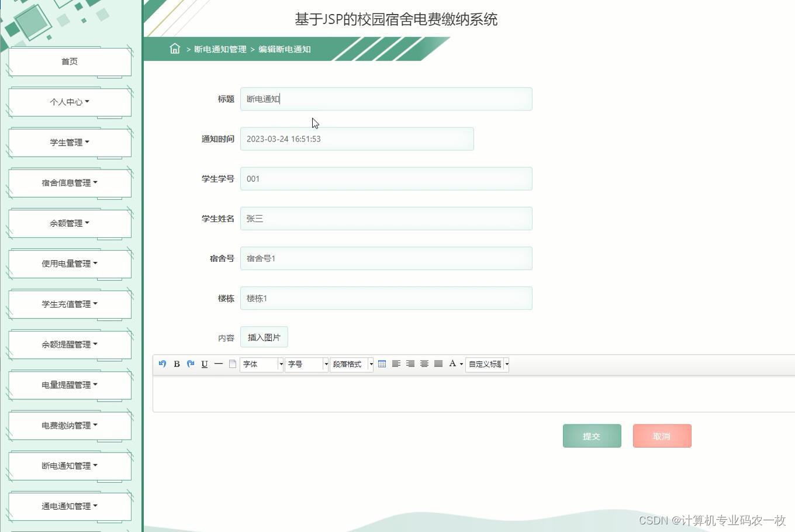795x532 pixels.
Task: Cancel the form with the 取消 button
Action: [662, 436]
